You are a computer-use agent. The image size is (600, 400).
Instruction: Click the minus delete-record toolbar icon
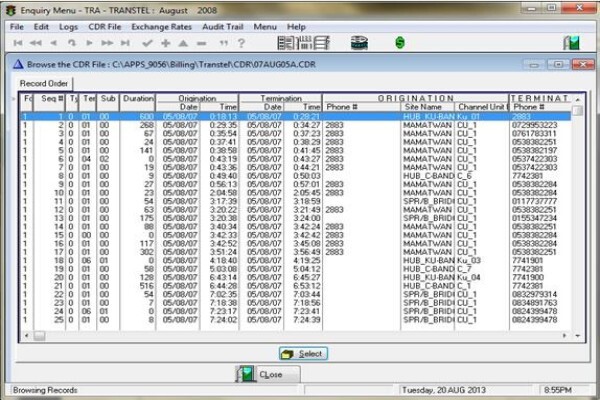(x=202, y=44)
